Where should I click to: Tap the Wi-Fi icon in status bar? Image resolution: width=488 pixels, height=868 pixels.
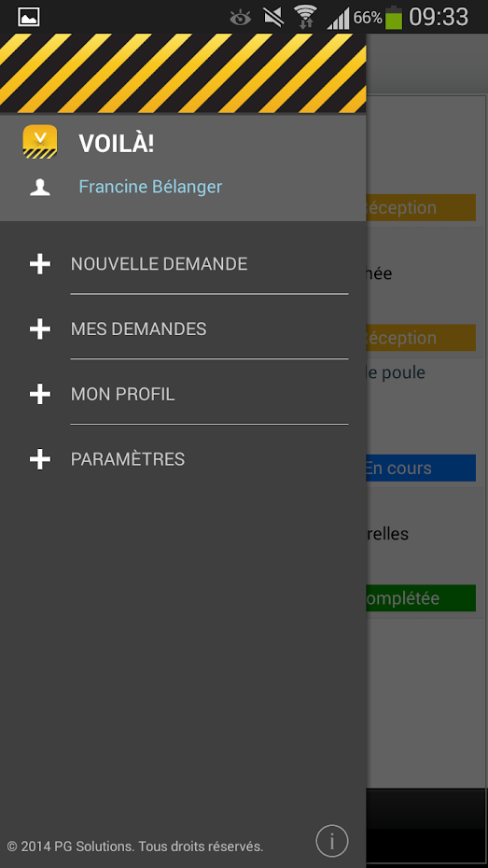pyautogui.click(x=305, y=17)
